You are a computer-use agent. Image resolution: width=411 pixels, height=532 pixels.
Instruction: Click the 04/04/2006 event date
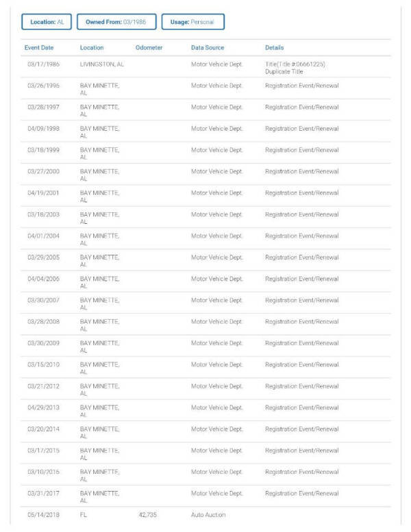click(x=43, y=279)
